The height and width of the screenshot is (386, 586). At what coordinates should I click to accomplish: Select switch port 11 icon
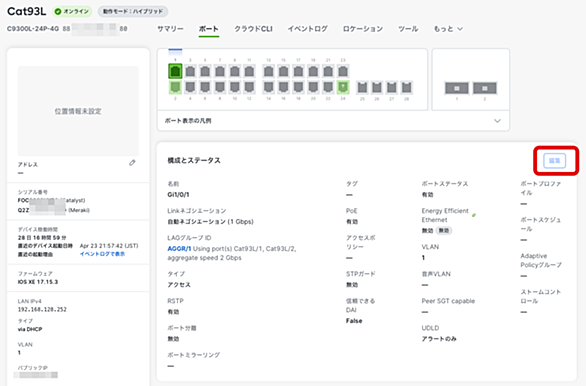tap(249, 71)
